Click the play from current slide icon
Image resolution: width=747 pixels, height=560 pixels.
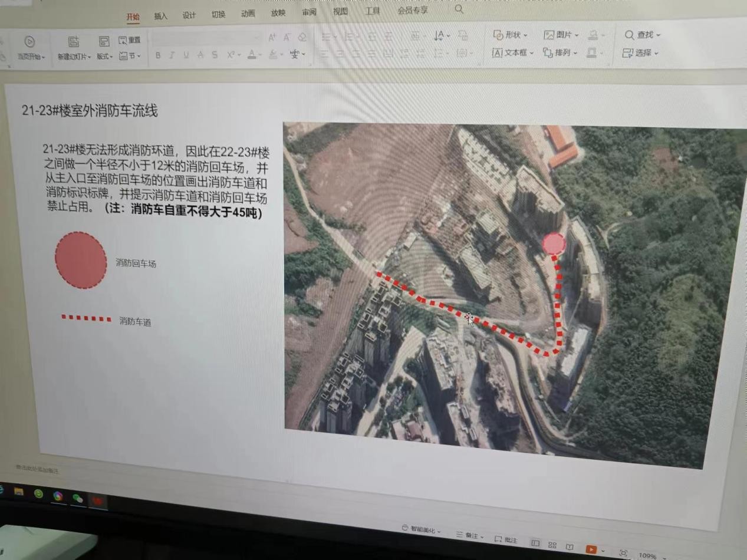(29, 42)
